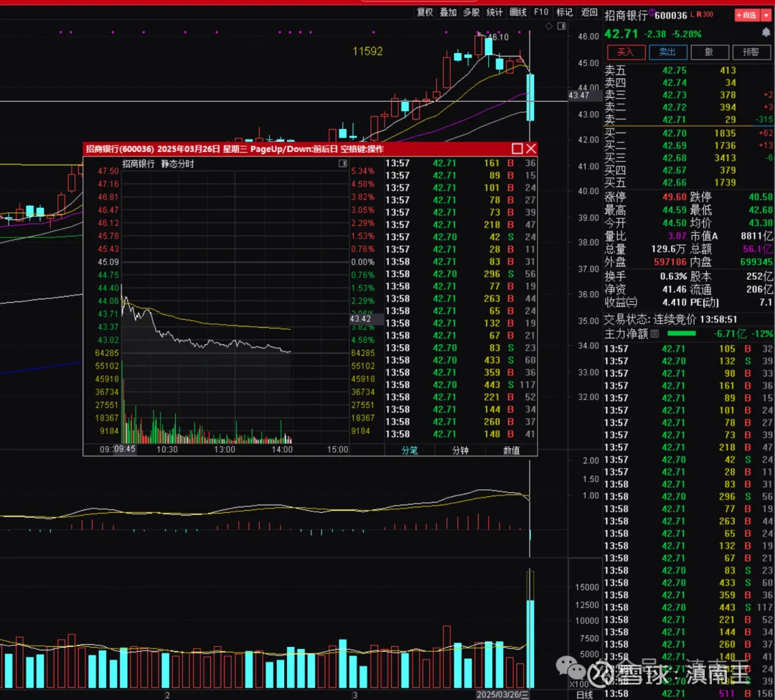Click the 2025/03/26/三 date marker

pyautogui.click(x=502, y=694)
